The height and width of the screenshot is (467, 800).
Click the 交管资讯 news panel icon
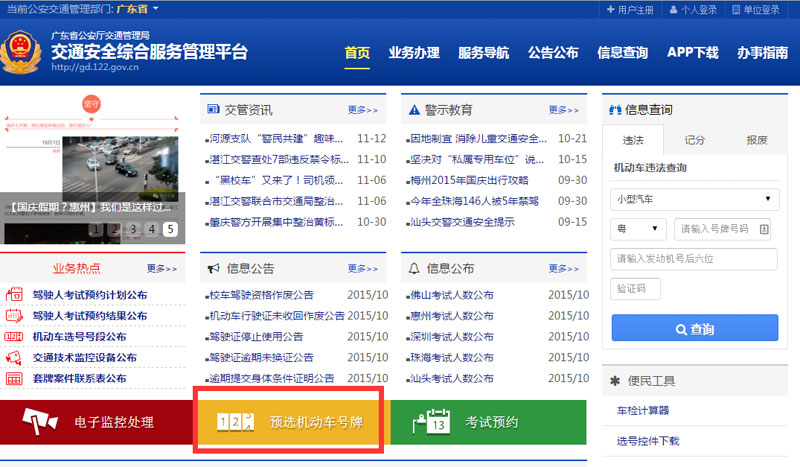click(213, 109)
